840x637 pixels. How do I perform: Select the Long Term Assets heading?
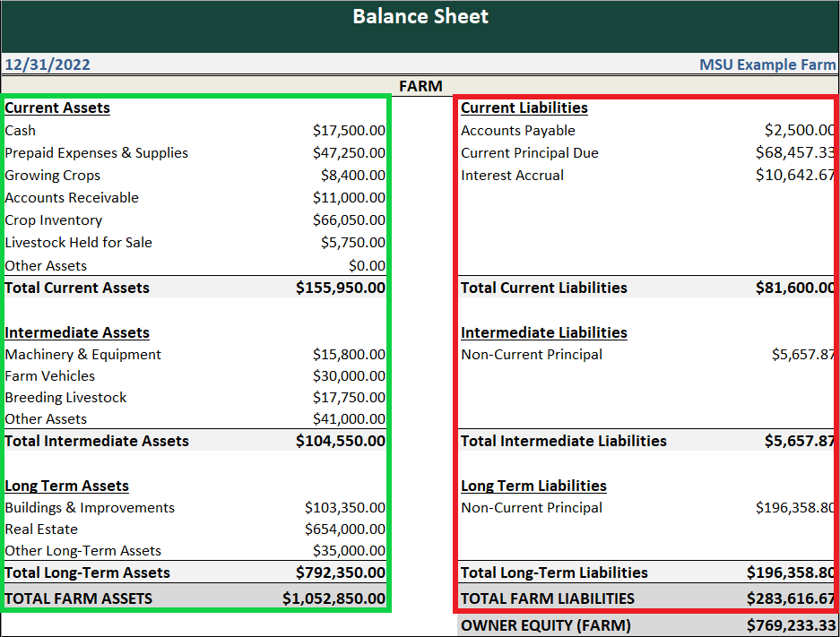pyautogui.click(x=66, y=485)
